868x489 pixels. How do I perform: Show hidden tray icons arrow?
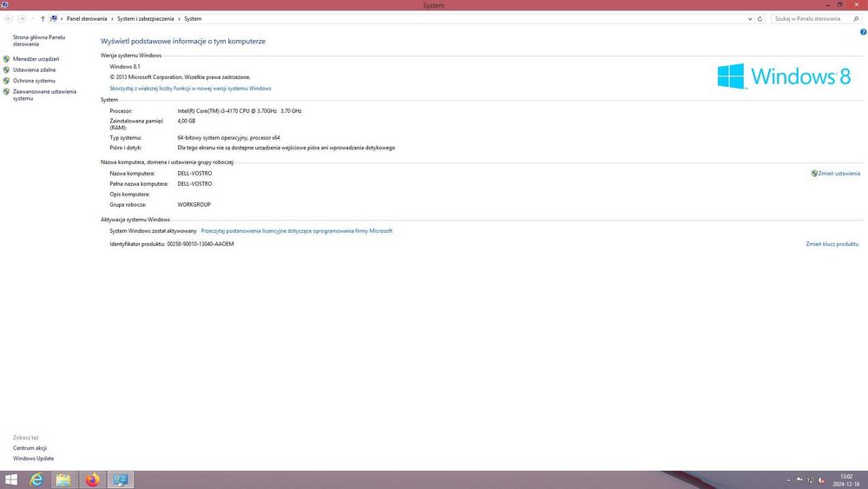[x=788, y=480]
